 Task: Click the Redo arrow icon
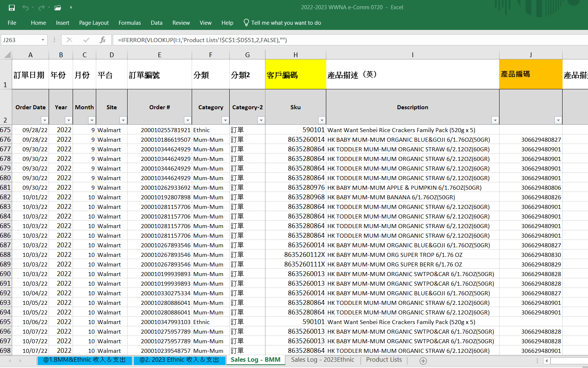(x=41, y=7)
